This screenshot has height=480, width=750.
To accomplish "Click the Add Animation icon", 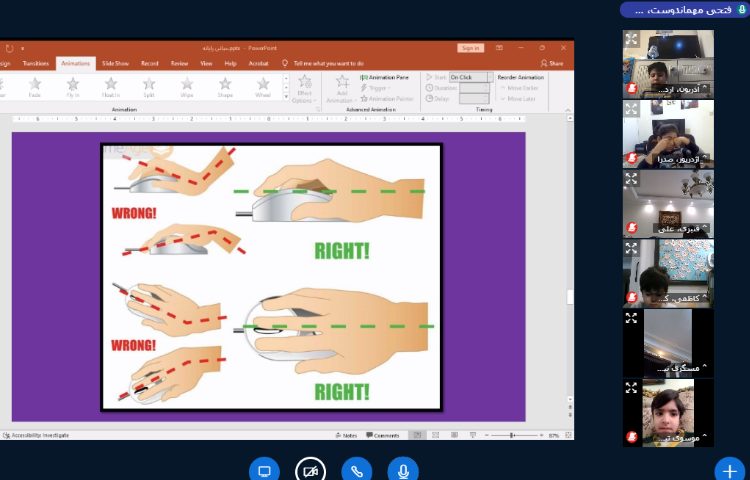I will [341, 87].
